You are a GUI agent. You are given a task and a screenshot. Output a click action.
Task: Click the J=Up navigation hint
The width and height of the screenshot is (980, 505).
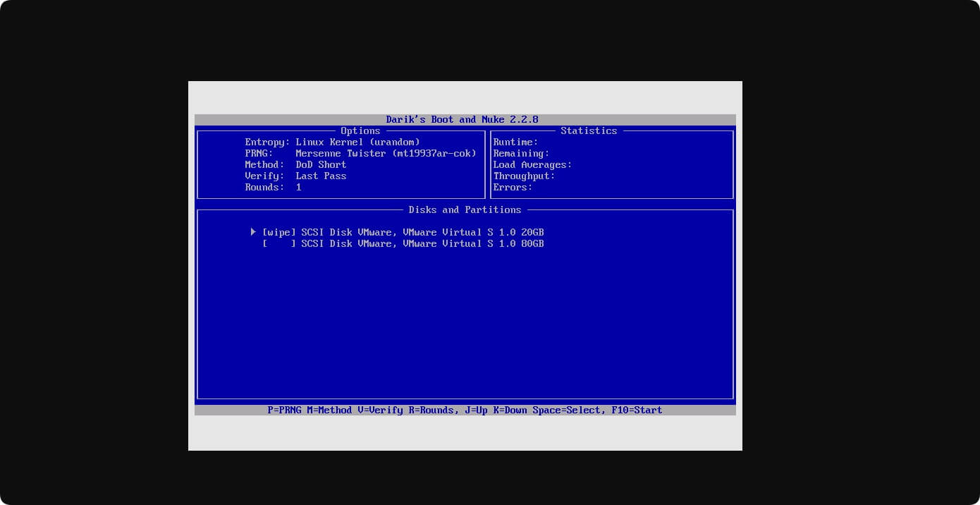coord(473,410)
